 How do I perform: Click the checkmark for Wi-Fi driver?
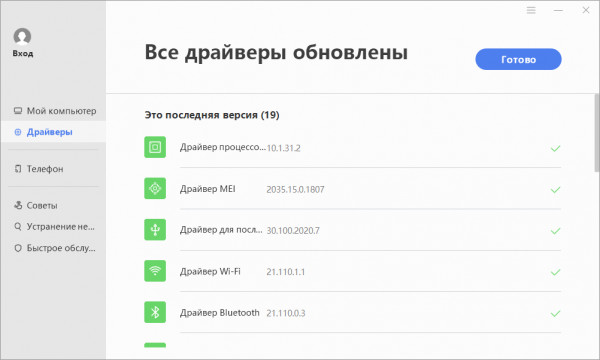[x=555, y=272]
